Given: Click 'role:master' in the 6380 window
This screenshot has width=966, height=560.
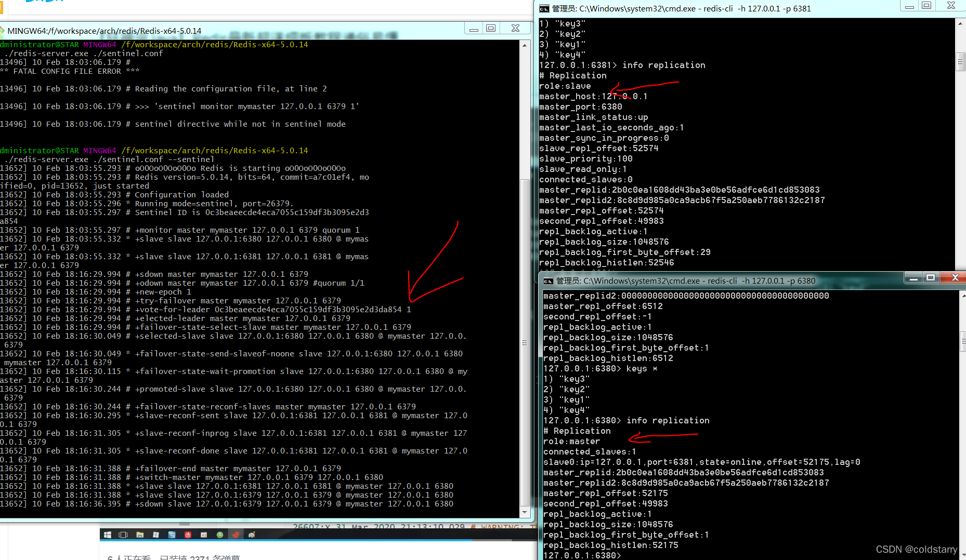Looking at the screenshot, I should (572, 442).
